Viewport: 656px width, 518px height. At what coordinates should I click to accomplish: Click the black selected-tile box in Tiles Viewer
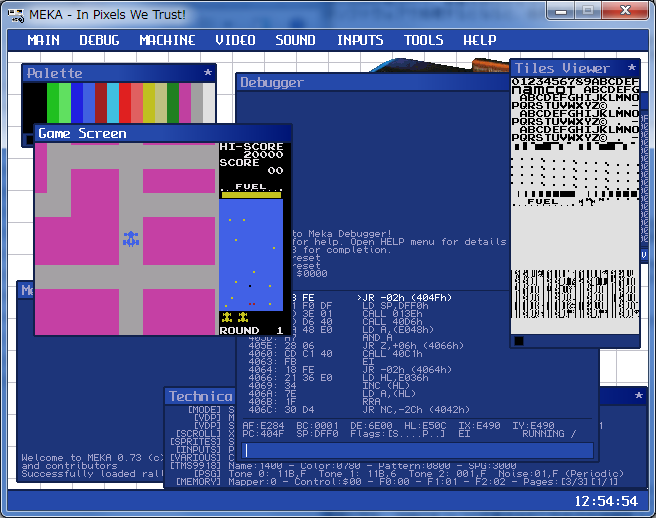(x=519, y=341)
